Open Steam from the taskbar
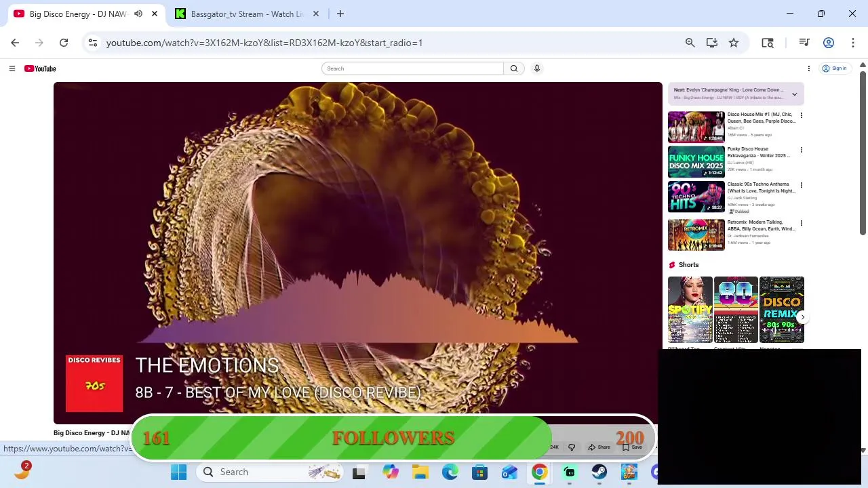 coord(599,472)
